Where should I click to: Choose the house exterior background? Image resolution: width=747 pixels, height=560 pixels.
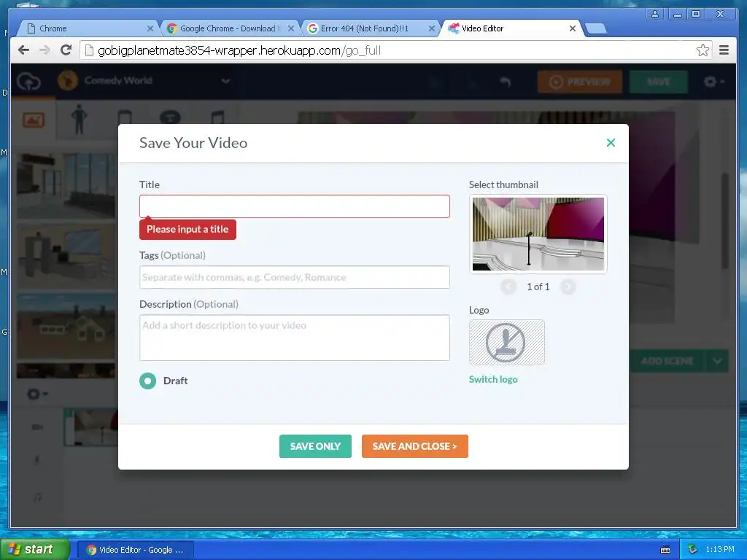[66, 326]
